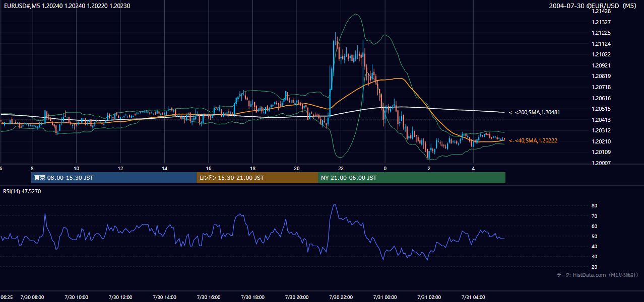Click RSI scale level 60
This screenshot has height=302, width=644.
click(x=595, y=226)
